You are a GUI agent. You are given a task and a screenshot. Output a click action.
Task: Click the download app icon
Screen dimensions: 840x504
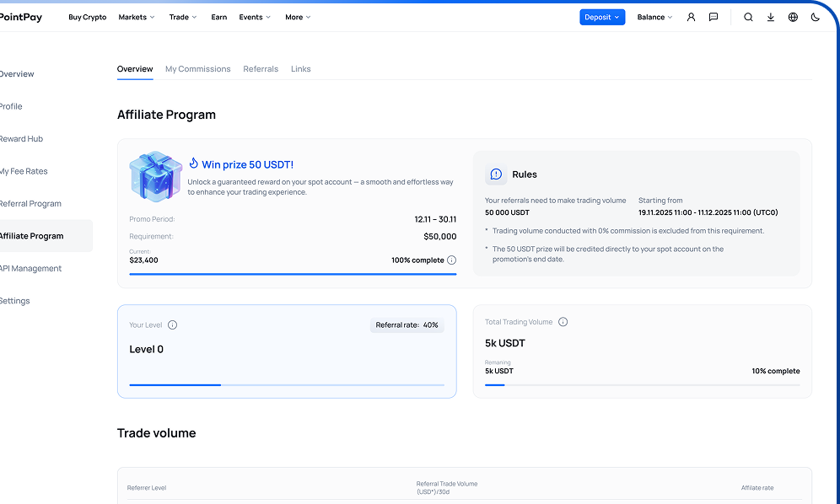771,17
